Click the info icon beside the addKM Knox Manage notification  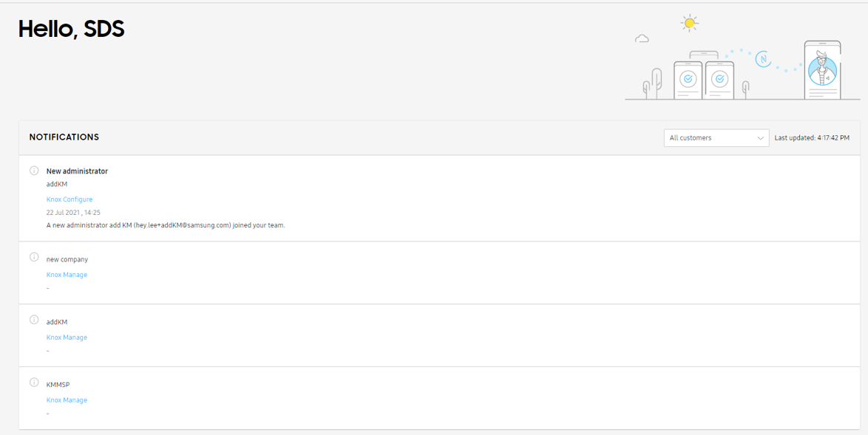point(34,320)
